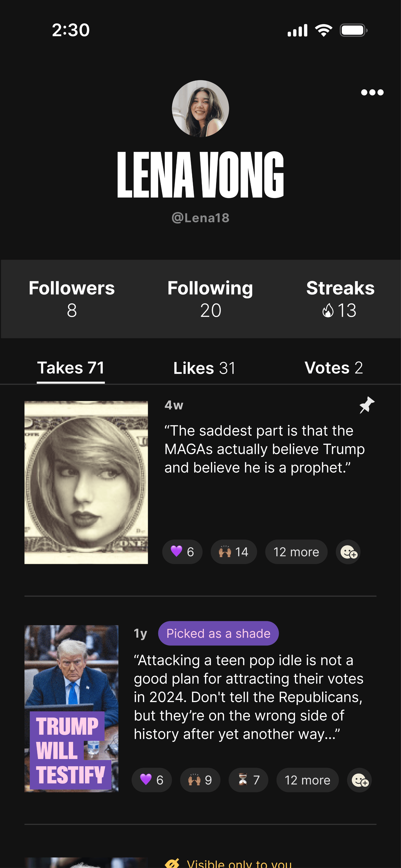This screenshot has width=401, height=868.
Task: Add emoji reaction to MAGAs take
Action: pyautogui.click(x=348, y=552)
